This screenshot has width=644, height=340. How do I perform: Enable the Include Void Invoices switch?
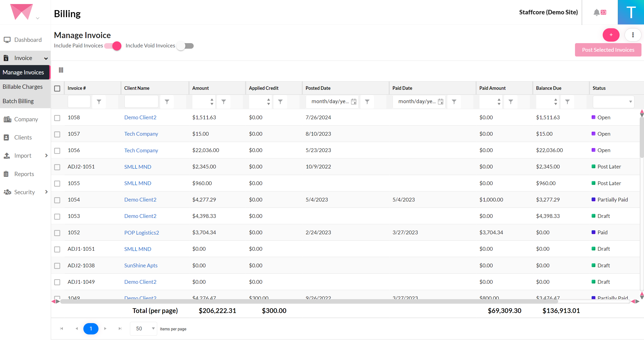pyautogui.click(x=185, y=46)
